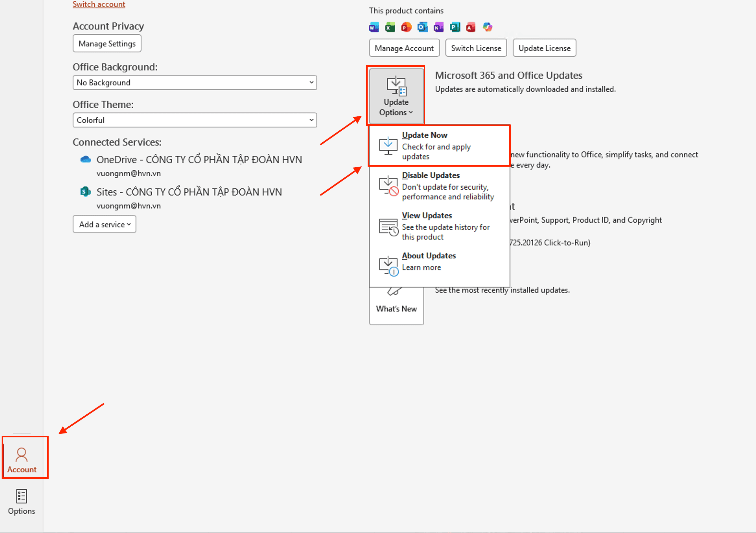This screenshot has width=756, height=533.
Task: Expand the Update Options menu button
Action: tap(396, 96)
